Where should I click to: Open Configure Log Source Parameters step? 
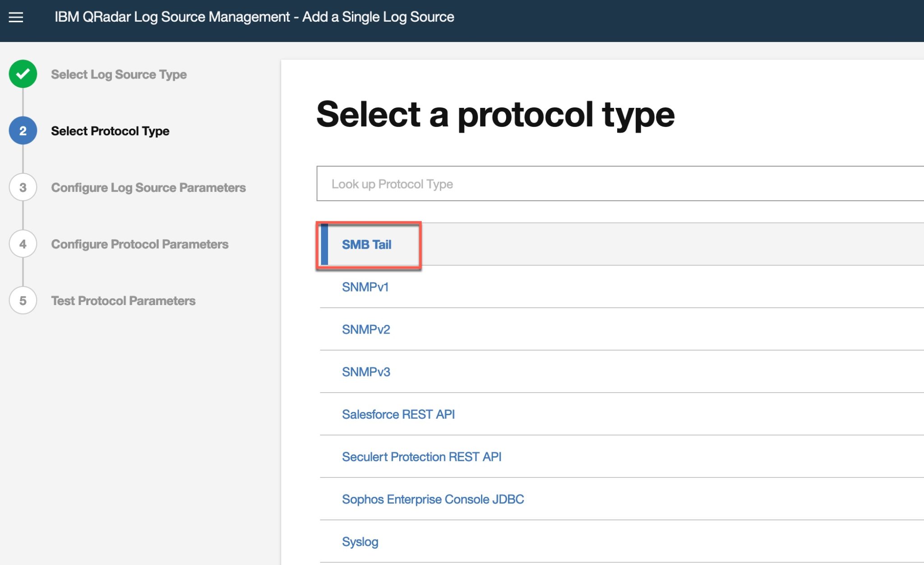pos(148,187)
